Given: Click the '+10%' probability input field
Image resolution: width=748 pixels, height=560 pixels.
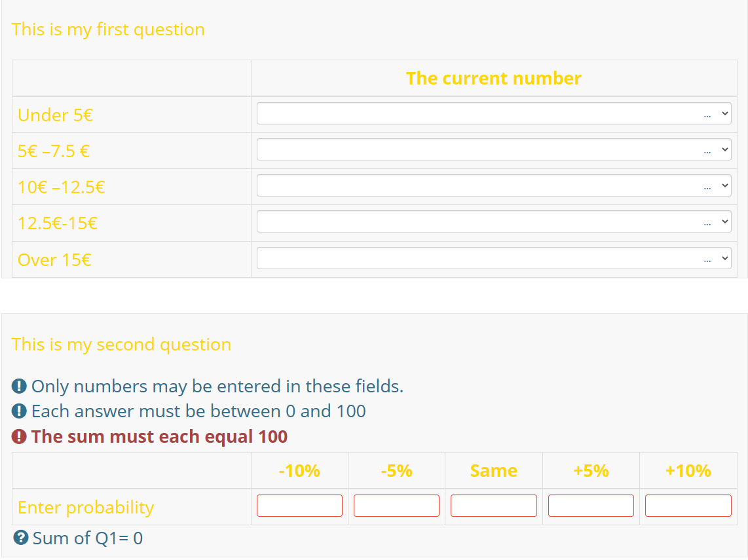Looking at the screenshot, I should point(688,506).
